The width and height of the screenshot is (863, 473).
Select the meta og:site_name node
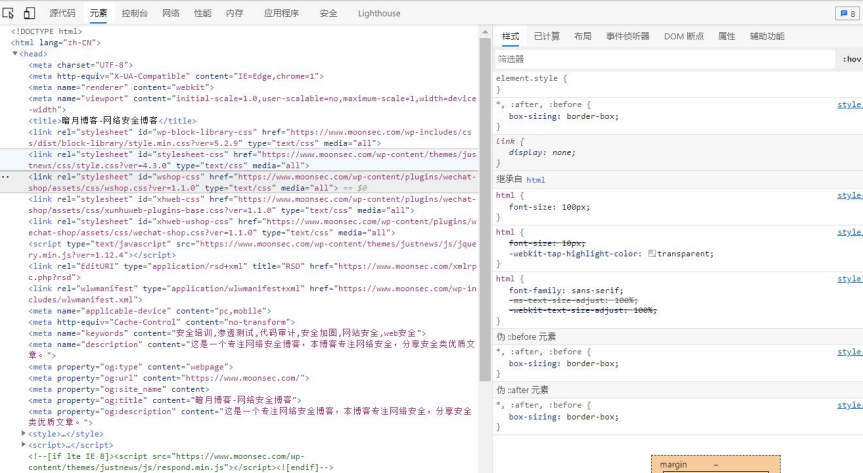click(x=118, y=389)
